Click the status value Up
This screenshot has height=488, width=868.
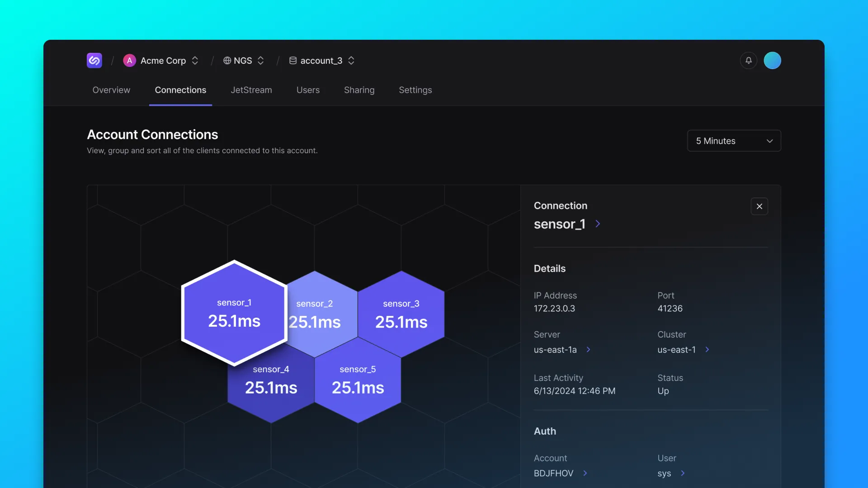click(x=663, y=391)
